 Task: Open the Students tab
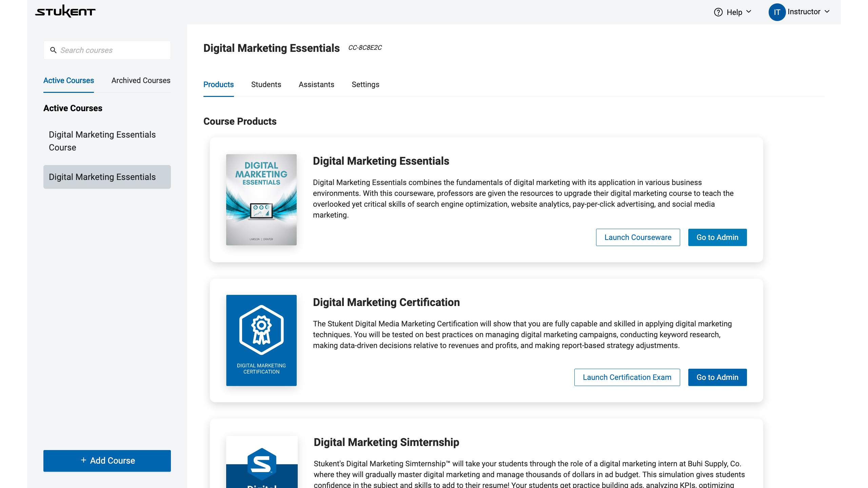click(266, 85)
